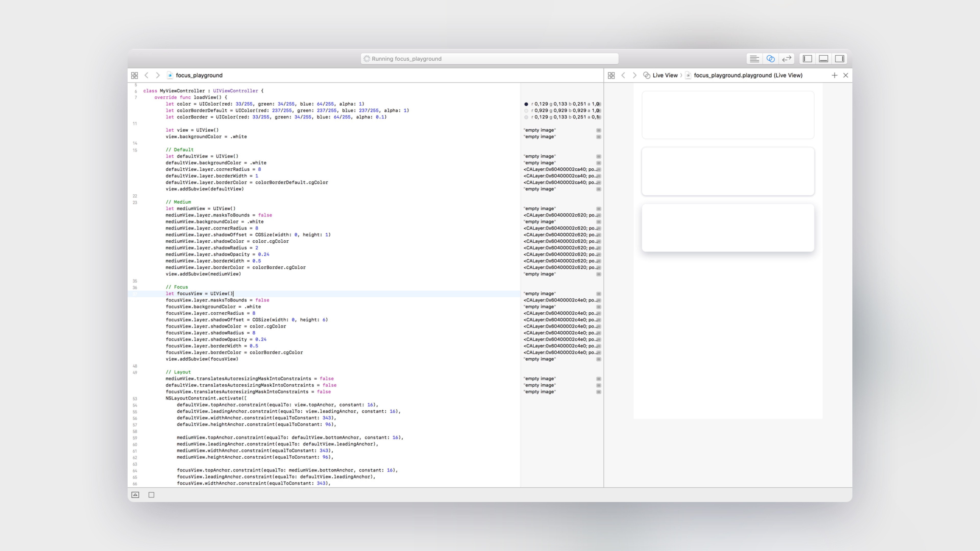980x551 pixels.
Task: Add a new assistant editor pane
Action: click(x=834, y=75)
